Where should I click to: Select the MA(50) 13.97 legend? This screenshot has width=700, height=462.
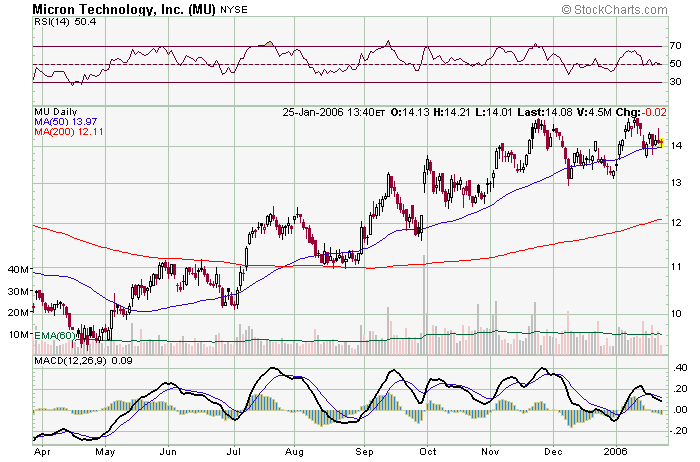(x=66, y=121)
